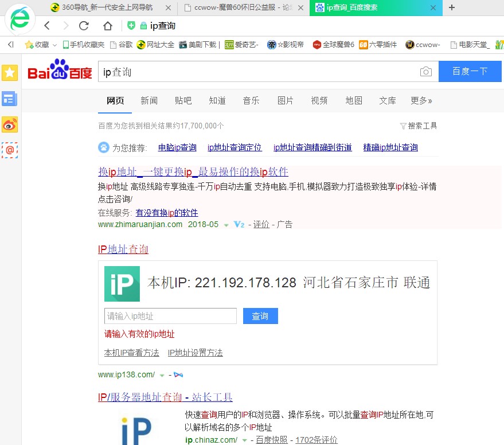The image size is (504, 445).
Task: Select the 图片 tab on Baidu
Action: point(286,100)
